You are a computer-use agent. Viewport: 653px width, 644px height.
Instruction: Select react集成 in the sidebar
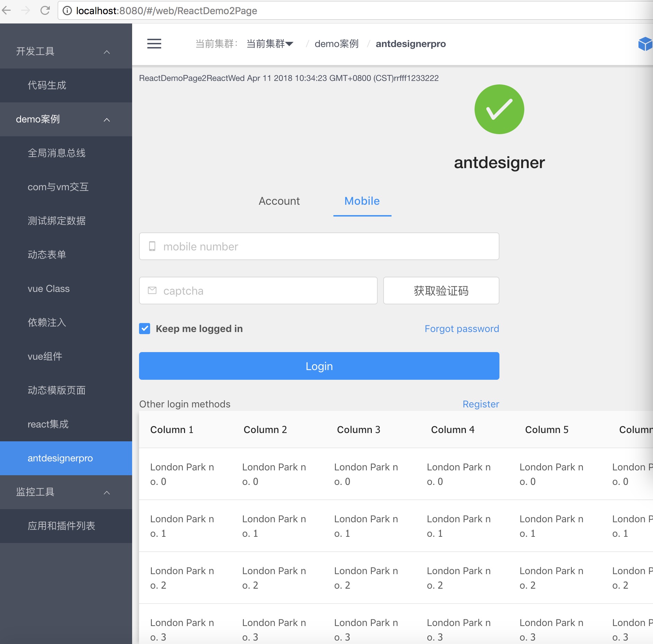click(66, 424)
